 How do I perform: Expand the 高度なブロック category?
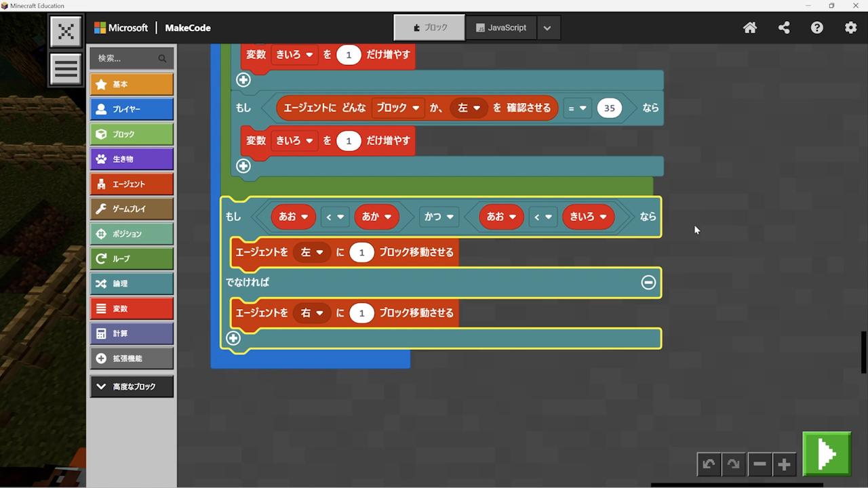click(132, 386)
